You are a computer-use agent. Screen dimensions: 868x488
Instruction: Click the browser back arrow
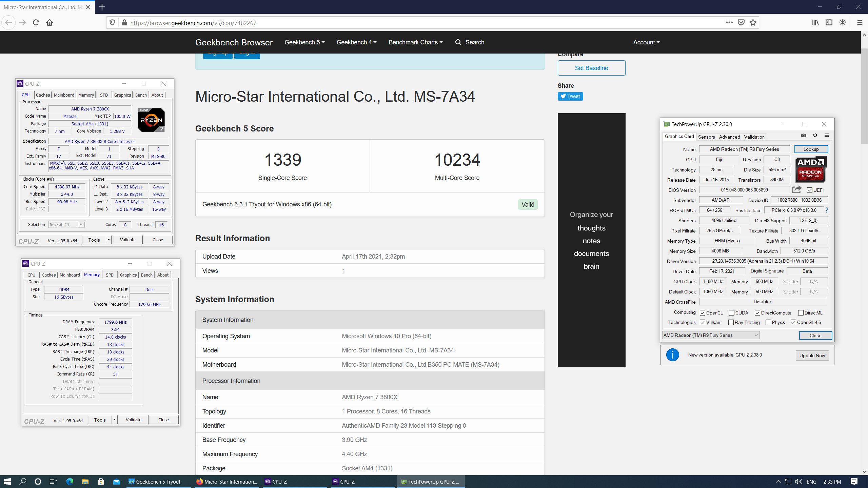[8, 23]
